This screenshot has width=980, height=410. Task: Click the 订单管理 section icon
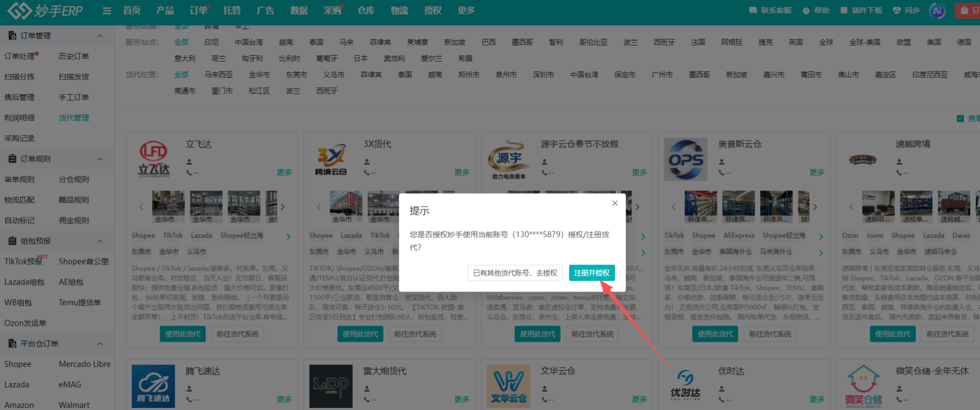pyautogui.click(x=12, y=36)
